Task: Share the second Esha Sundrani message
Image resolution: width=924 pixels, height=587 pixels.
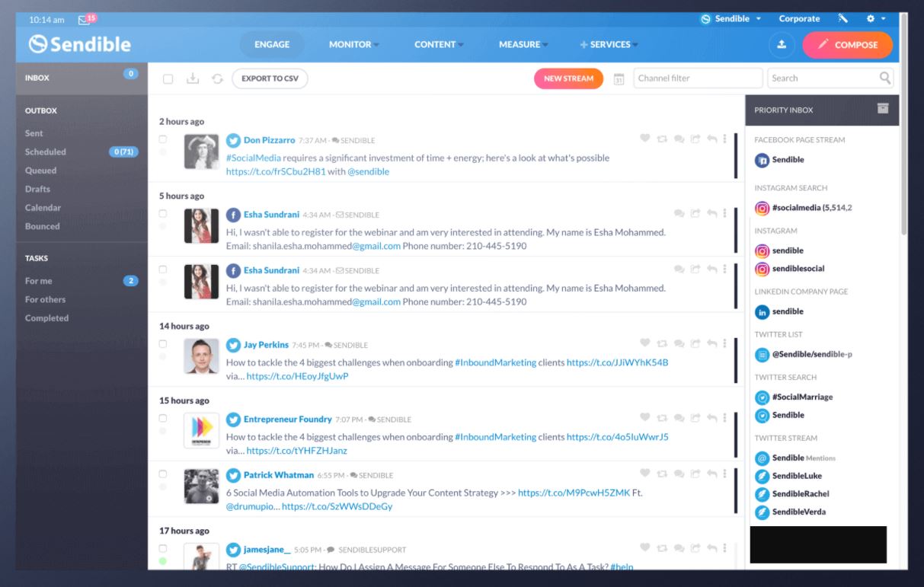Action: pos(695,269)
